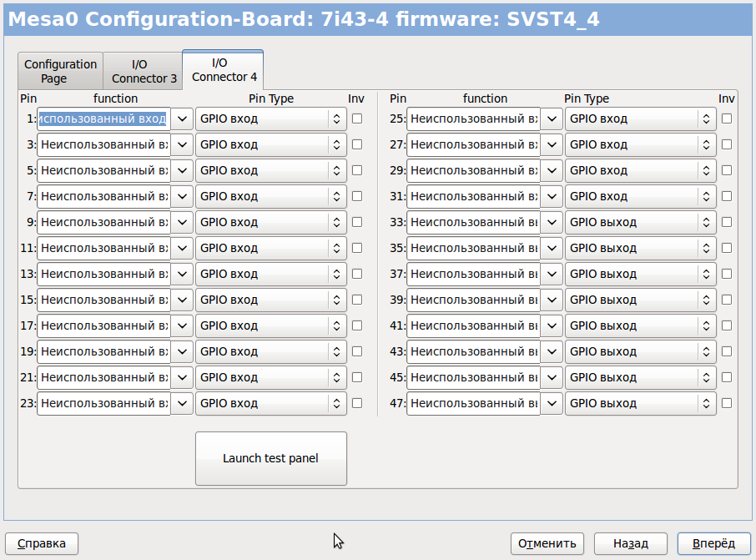
Task: Check Inv box for pin 11
Action: [x=357, y=248]
